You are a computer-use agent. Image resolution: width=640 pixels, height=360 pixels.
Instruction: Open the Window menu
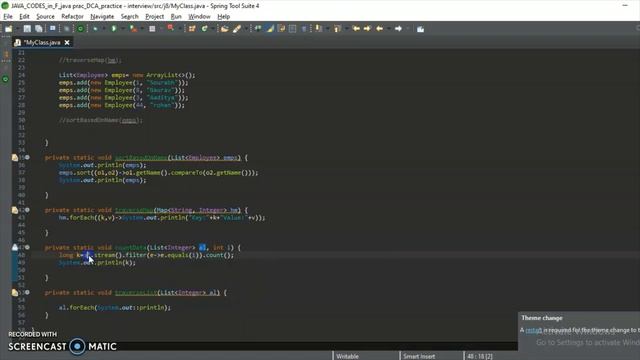(x=199, y=17)
